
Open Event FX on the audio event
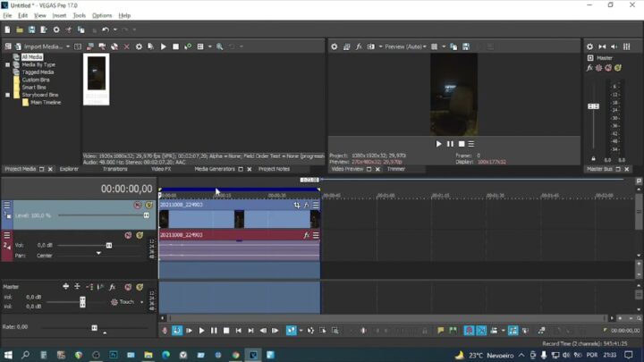[x=306, y=235]
